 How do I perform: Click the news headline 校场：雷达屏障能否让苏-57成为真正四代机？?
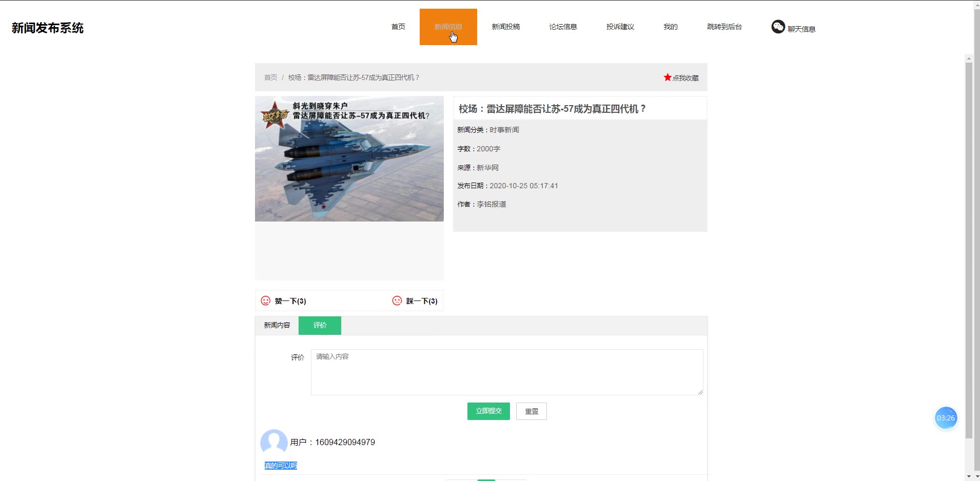[x=552, y=109]
